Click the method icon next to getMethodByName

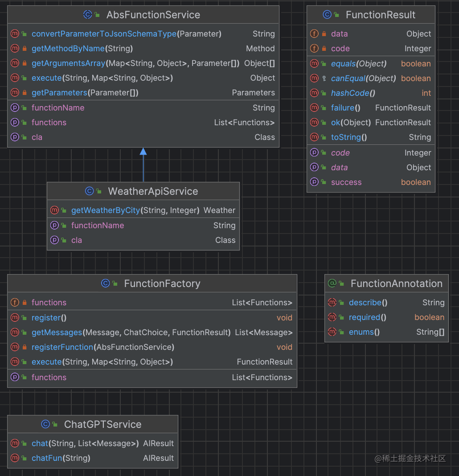pyautogui.click(x=15, y=48)
